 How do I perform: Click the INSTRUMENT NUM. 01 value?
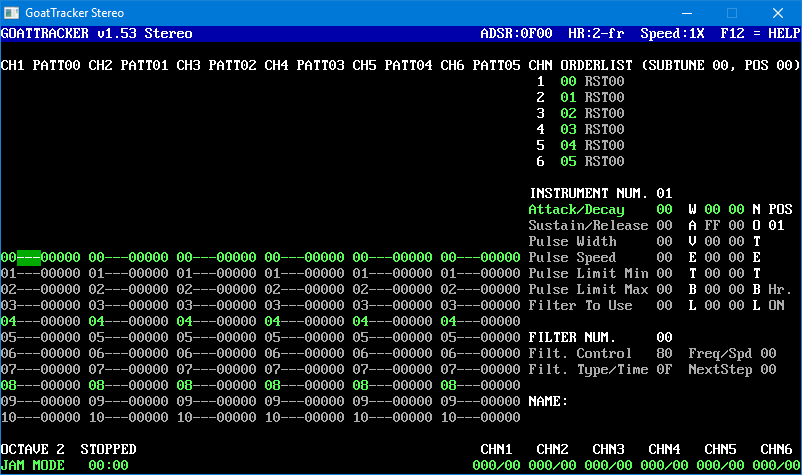click(x=664, y=194)
